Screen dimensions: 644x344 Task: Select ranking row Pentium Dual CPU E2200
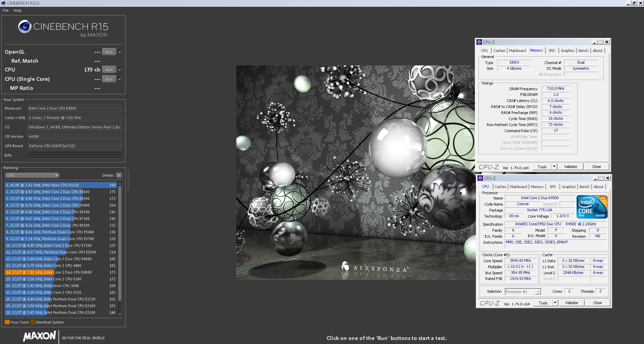tap(61, 312)
